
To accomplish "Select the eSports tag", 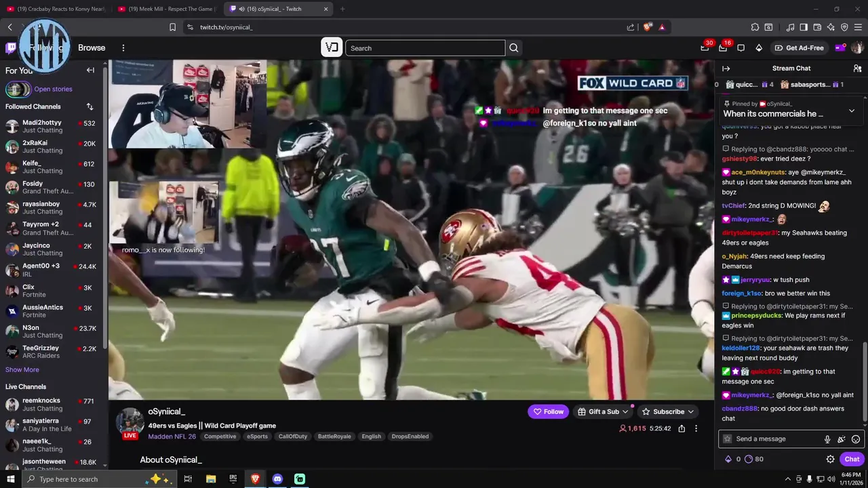I will tap(257, 436).
